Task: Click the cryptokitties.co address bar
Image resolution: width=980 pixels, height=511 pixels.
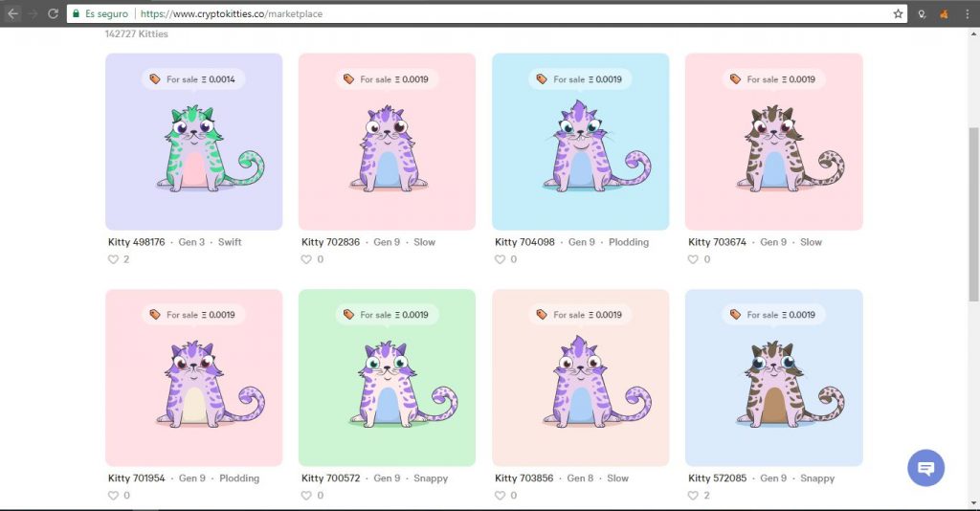Action: coord(487,13)
